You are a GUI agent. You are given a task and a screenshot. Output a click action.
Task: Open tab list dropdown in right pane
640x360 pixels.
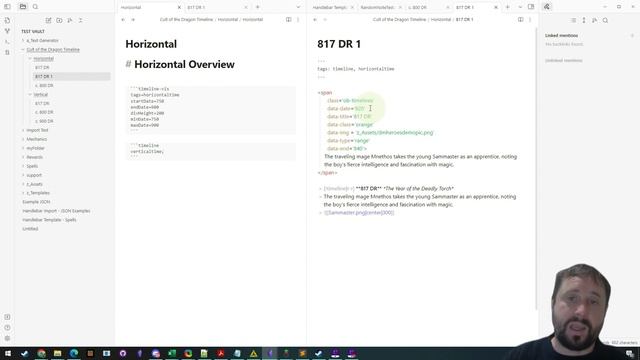[520, 7]
